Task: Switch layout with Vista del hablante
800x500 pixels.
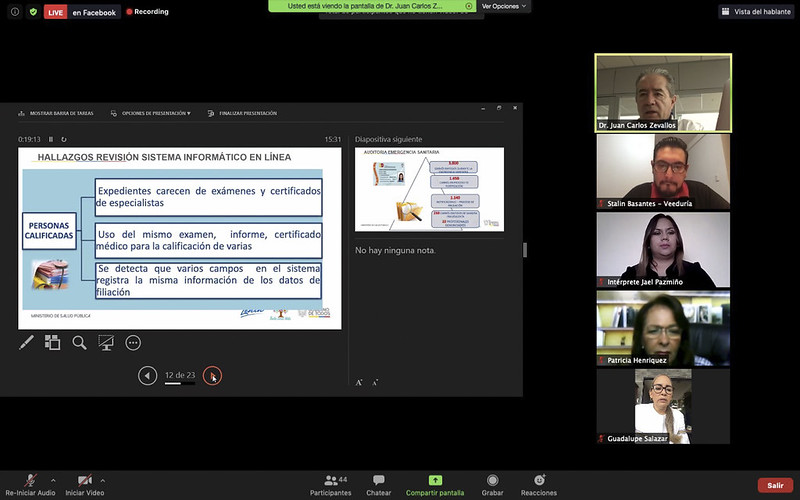Action: (x=756, y=12)
